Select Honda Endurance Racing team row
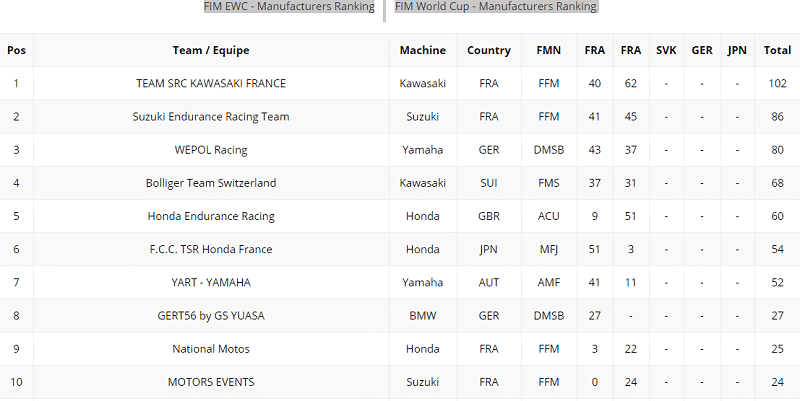 point(211,216)
